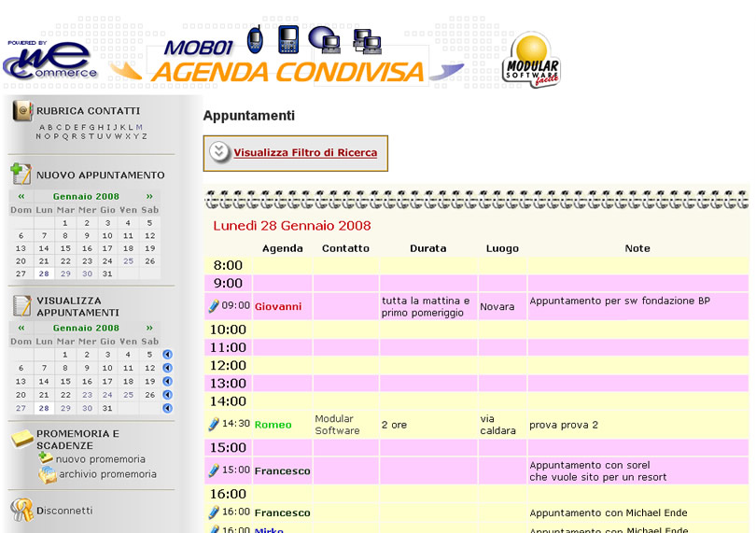Go to next month in Nuovo Appuntamento calendar
Viewport: 756px width, 533px height.
click(x=149, y=196)
